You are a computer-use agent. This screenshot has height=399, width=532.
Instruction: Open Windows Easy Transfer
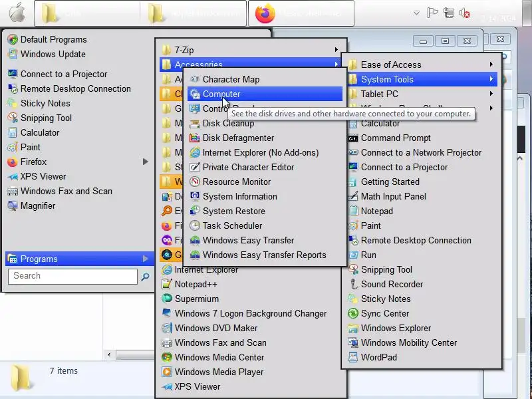click(265, 240)
